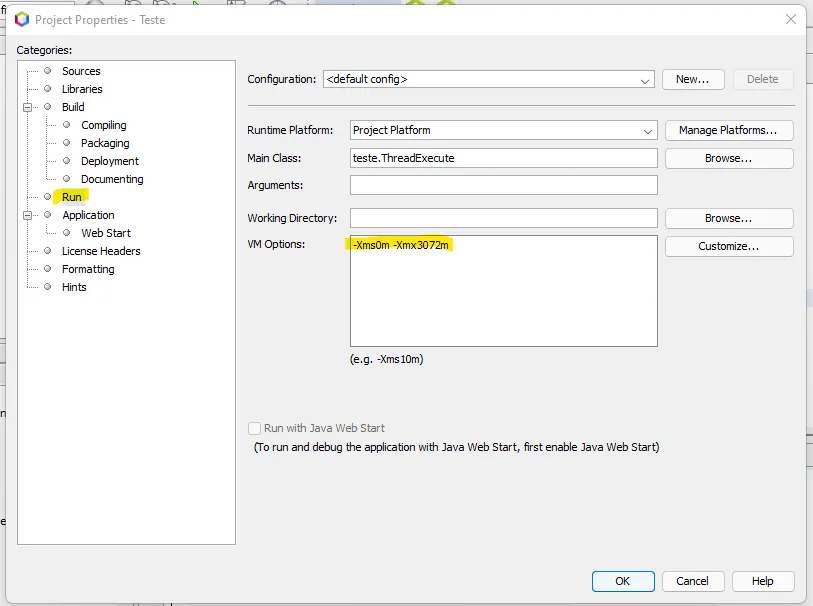The image size is (813, 606).
Task: Select the Web Start category
Action: 105,233
